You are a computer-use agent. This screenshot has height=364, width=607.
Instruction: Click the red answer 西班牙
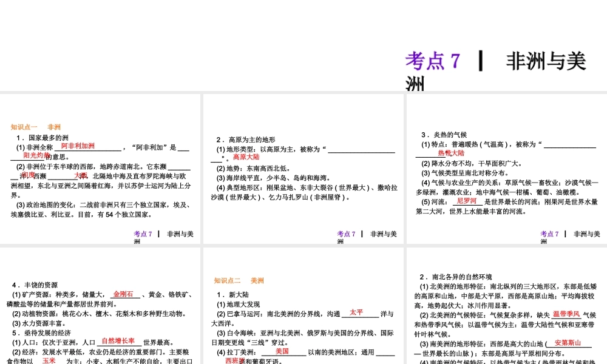(236, 360)
